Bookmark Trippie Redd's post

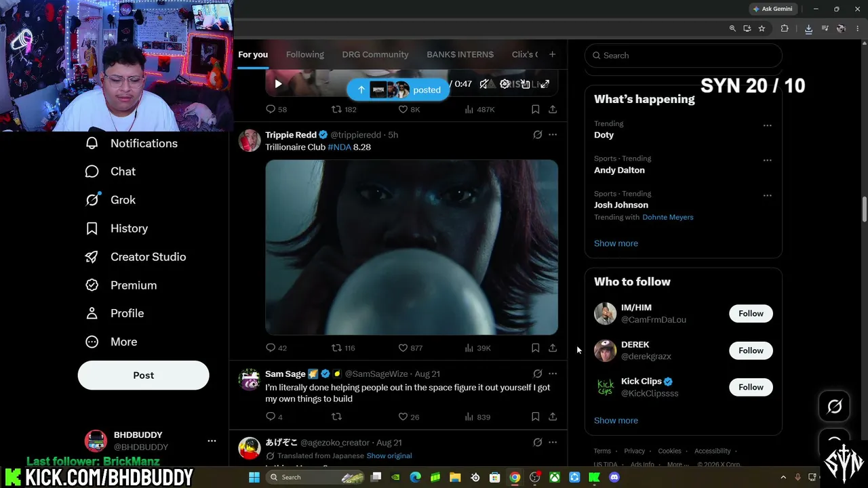[535, 348]
